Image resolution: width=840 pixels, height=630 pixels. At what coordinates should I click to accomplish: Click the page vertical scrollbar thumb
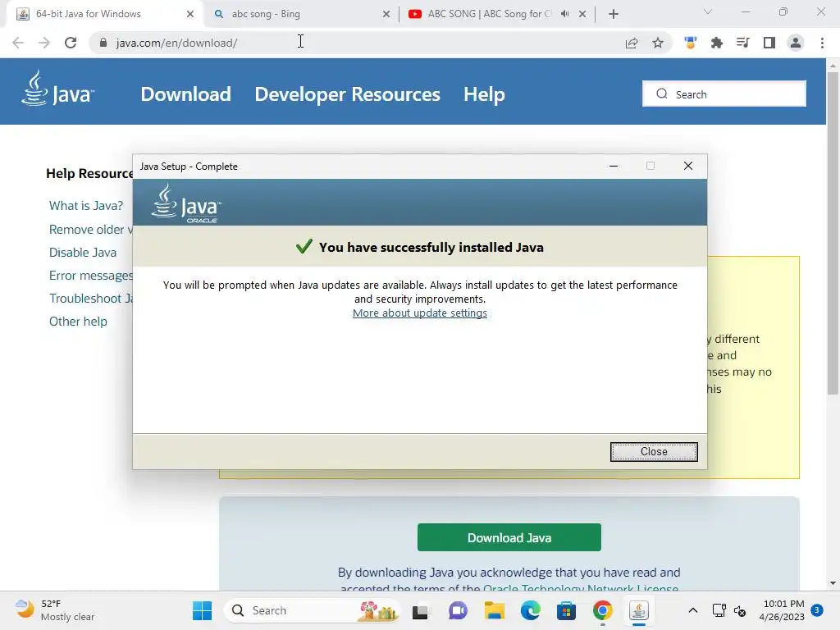click(x=833, y=233)
